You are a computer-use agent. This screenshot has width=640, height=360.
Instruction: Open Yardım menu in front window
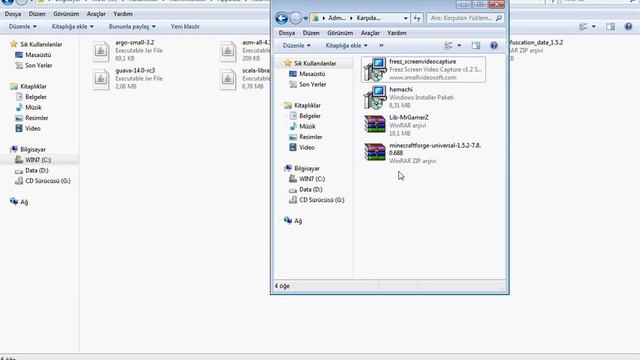[x=397, y=33]
